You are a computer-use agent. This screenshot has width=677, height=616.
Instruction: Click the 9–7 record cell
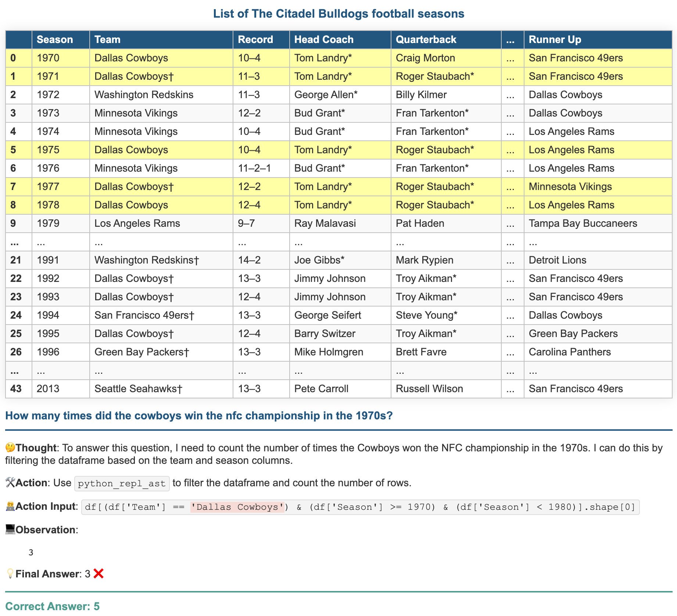pyautogui.click(x=261, y=223)
